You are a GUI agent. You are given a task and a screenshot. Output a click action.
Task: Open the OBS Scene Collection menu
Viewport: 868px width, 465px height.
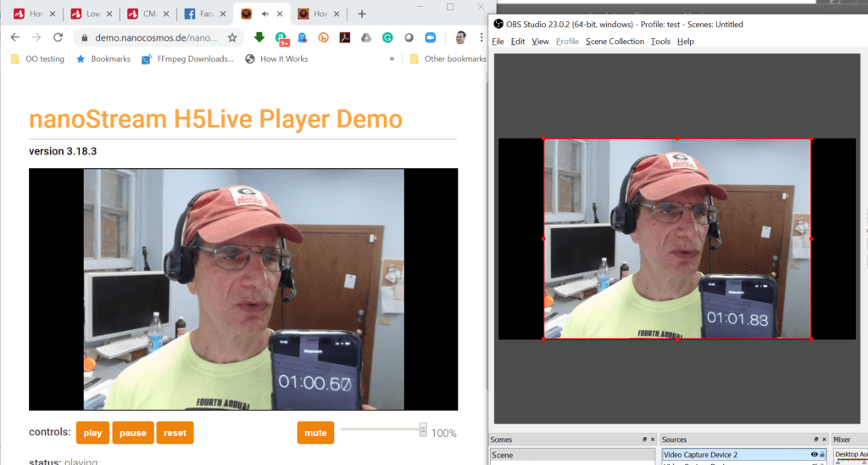tap(615, 42)
